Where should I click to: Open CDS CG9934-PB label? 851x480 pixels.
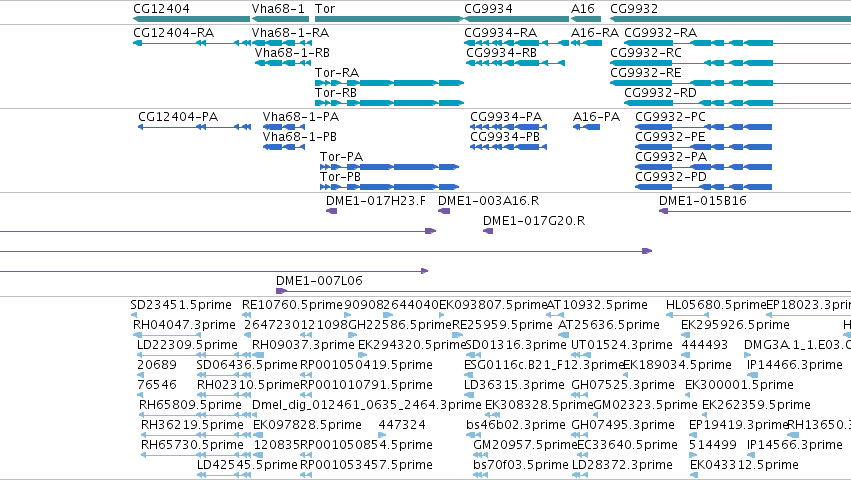505,137
